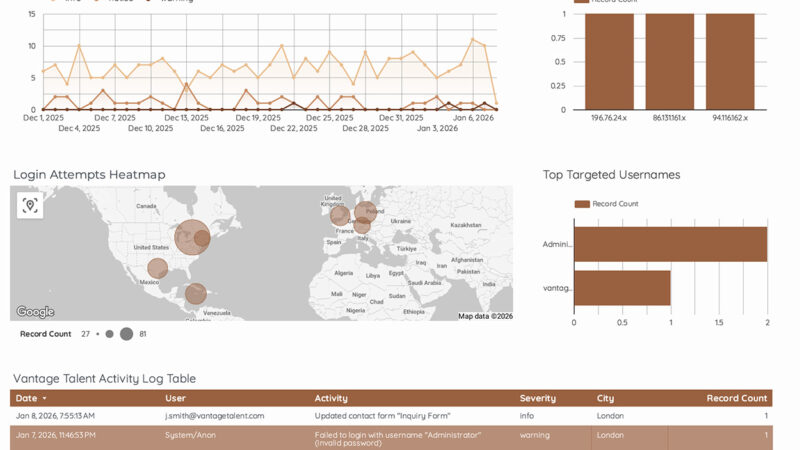Click the Dec 22, 2025 axis label

click(x=294, y=129)
